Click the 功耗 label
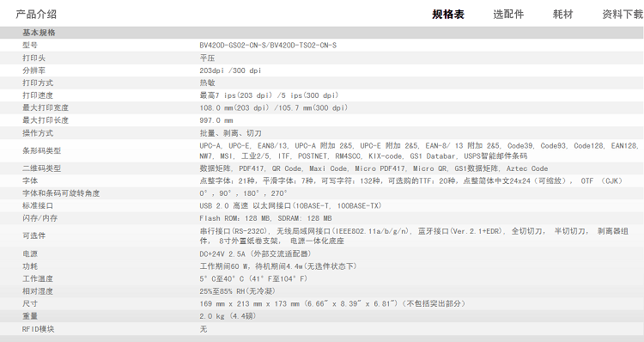Screen dimensions: 644x342 [x=30, y=266]
